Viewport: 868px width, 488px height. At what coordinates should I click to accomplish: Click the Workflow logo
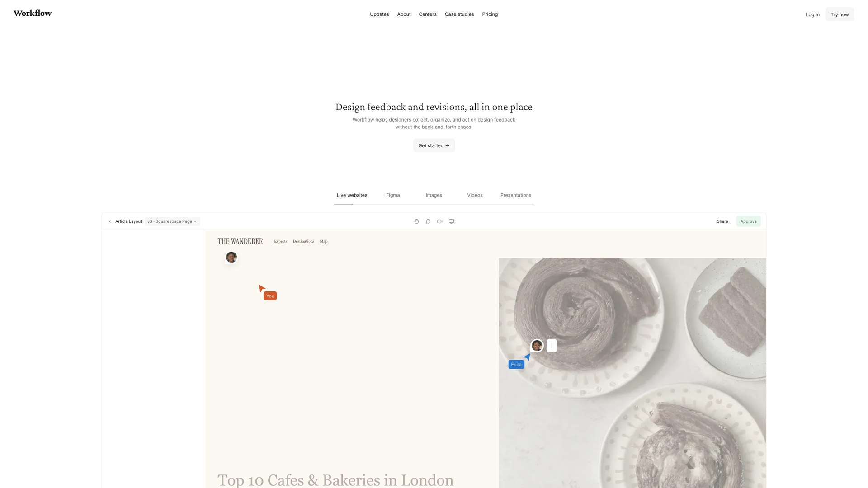33,13
